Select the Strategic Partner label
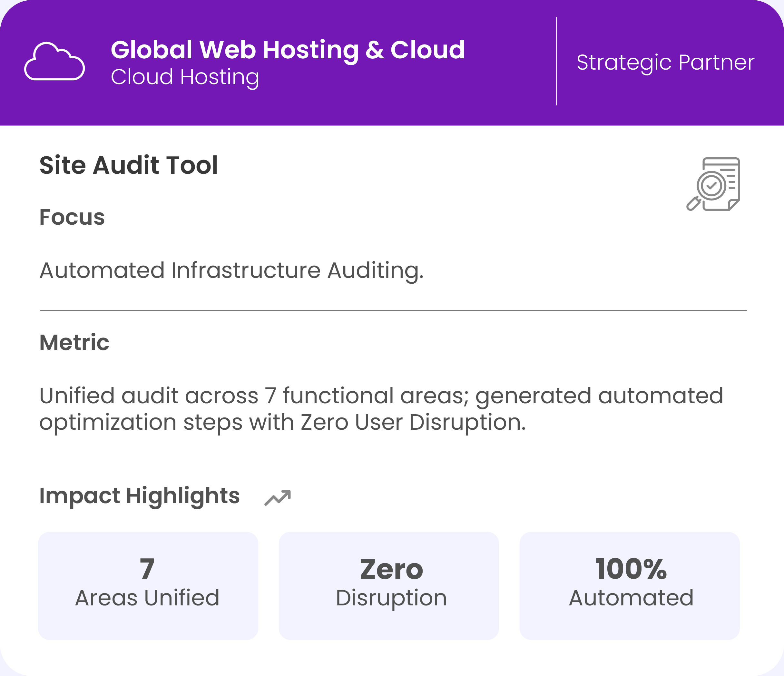 click(x=665, y=63)
